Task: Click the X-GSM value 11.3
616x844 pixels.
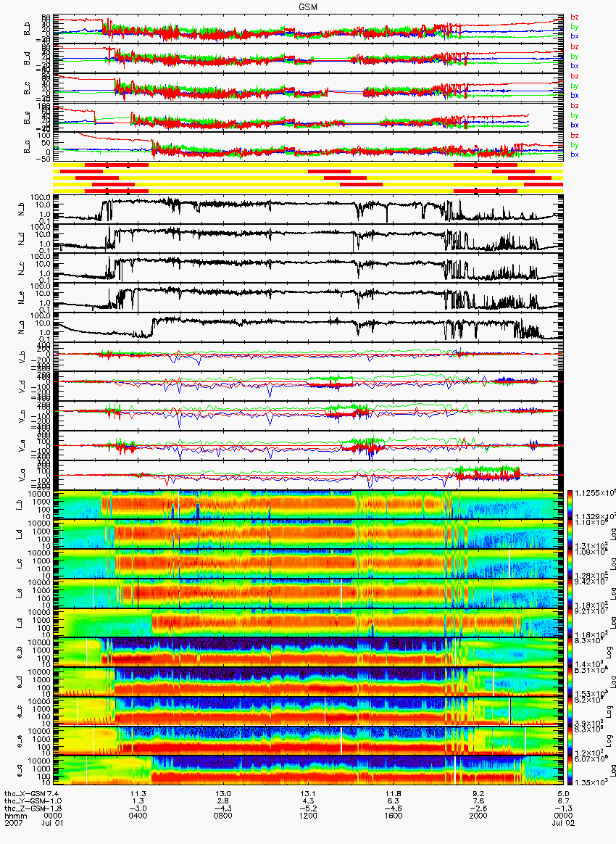Action: click(138, 794)
